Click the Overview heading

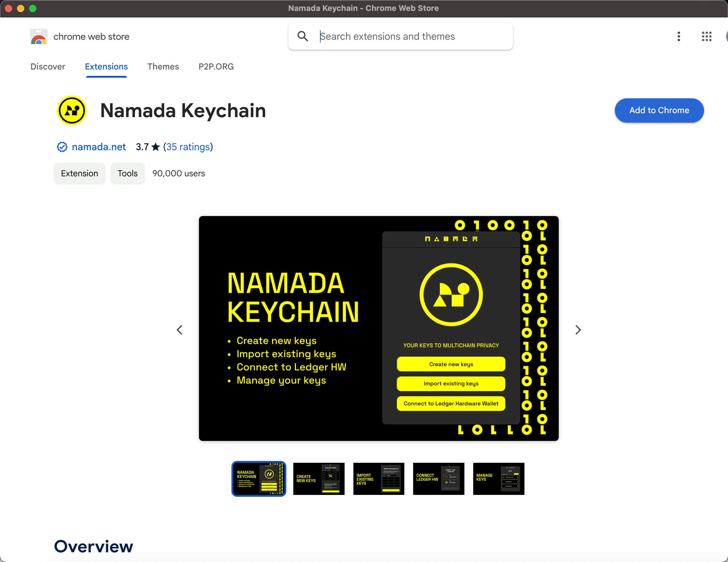[94, 546]
